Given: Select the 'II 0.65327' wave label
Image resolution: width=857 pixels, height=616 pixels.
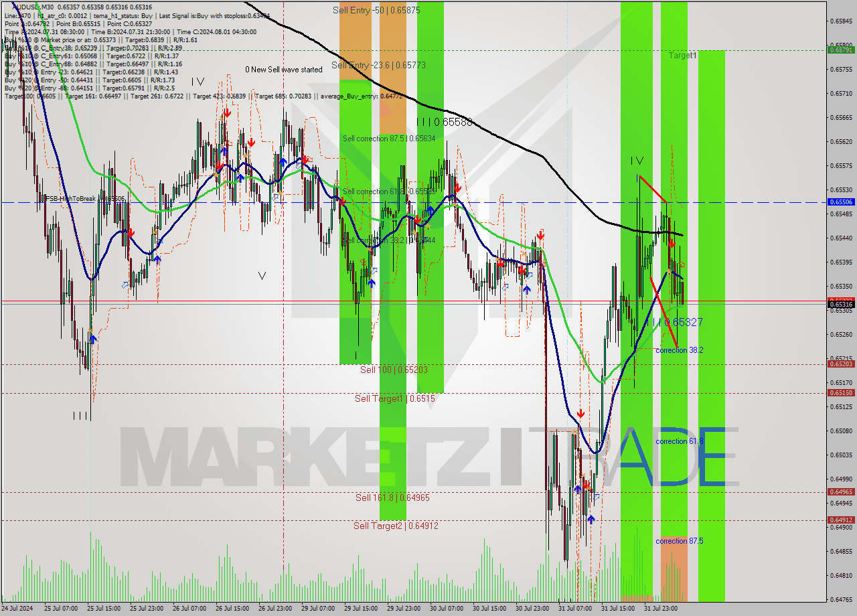Looking at the screenshot, I should tap(678, 323).
